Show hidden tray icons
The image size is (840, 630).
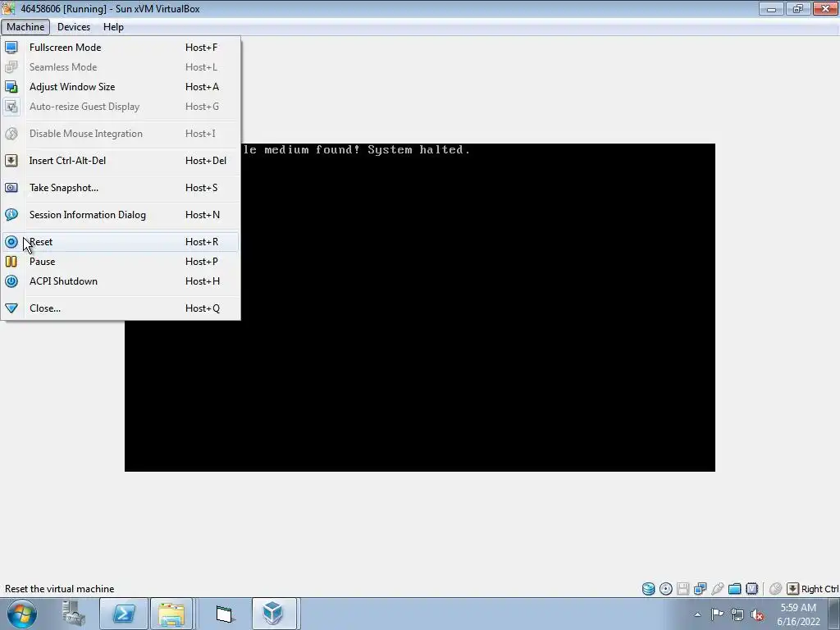[x=697, y=614]
